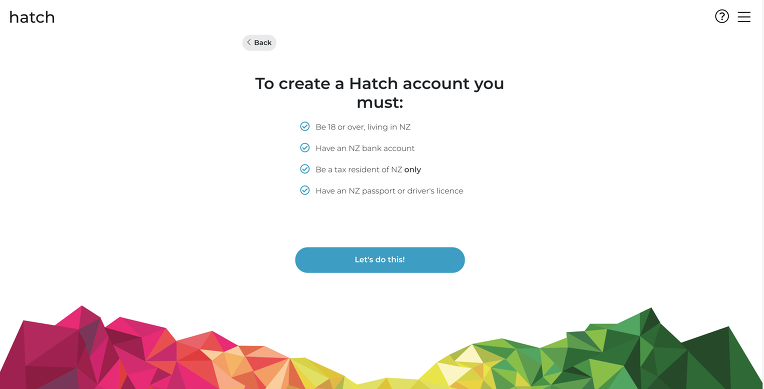Click the bold word only

413,170
